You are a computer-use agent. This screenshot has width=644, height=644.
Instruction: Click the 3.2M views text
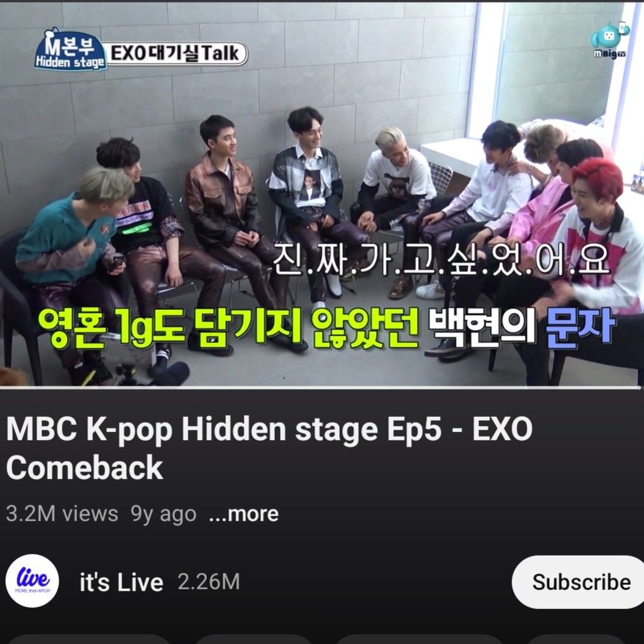click(x=62, y=514)
